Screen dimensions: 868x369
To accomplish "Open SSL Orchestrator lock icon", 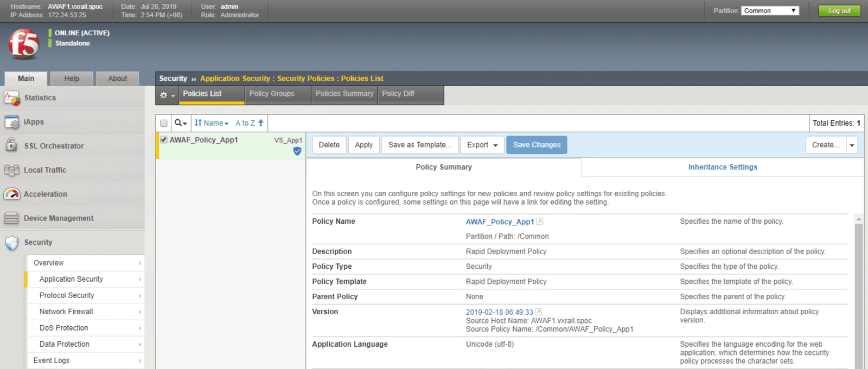I will (11, 145).
